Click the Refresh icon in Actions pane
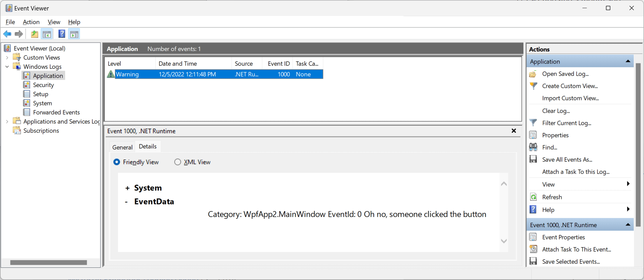Viewport: 644px width, 280px height. tap(533, 197)
